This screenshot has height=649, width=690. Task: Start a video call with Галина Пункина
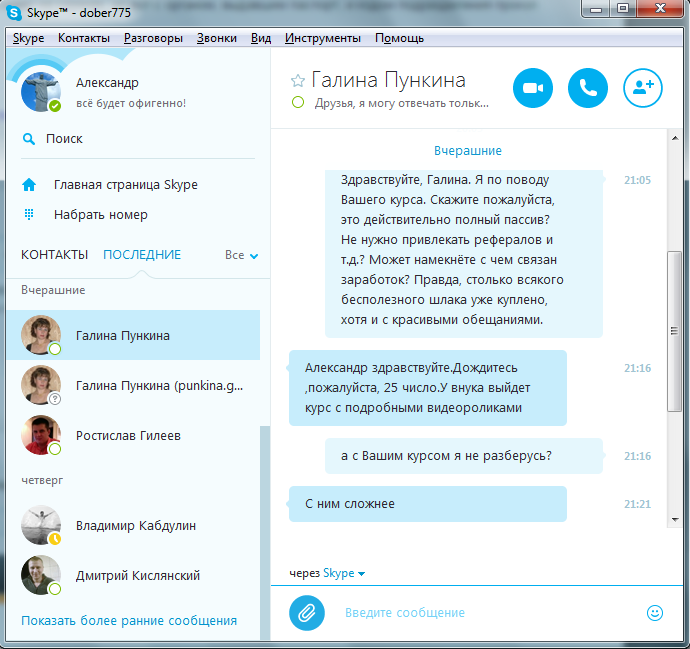pyautogui.click(x=532, y=88)
